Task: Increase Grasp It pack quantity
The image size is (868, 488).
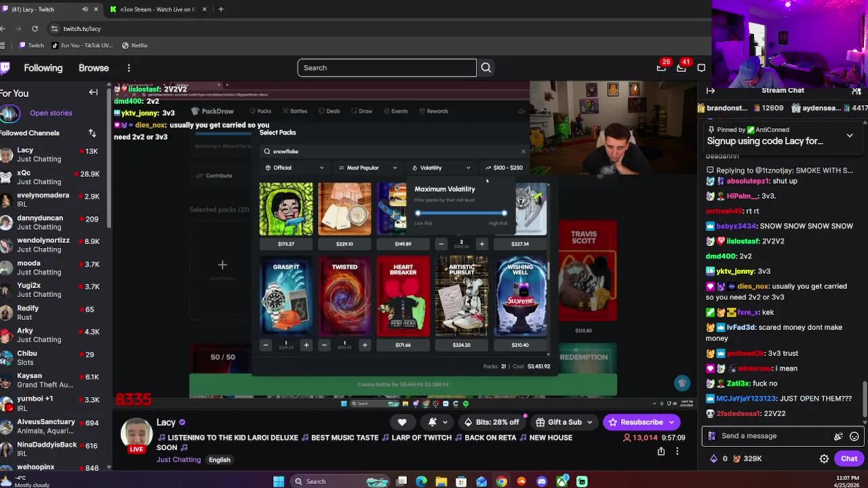Action: click(x=306, y=345)
